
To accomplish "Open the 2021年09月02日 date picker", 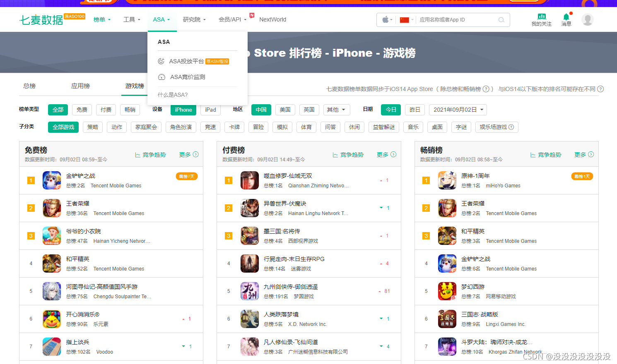I will (x=458, y=110).
